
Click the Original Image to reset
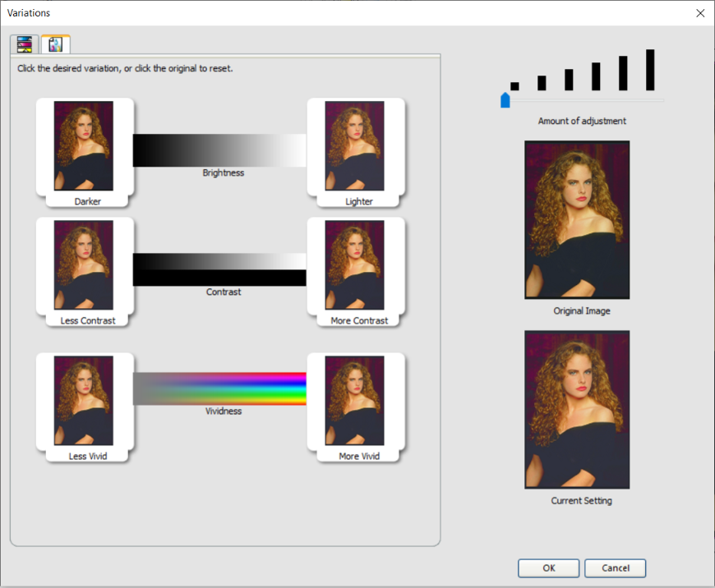[x=577, y=220]
